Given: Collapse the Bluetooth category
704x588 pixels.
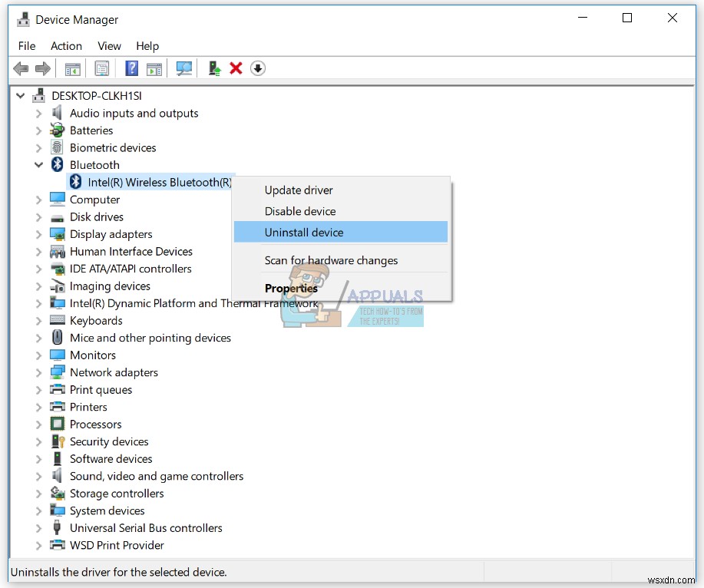Looking at the screenshot, I should pos(39,164).
